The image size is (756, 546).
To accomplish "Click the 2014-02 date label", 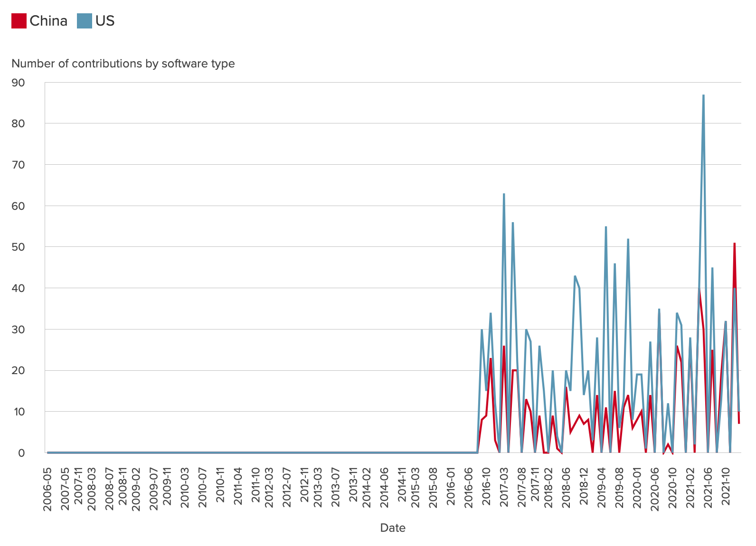I will click(367, 489).
